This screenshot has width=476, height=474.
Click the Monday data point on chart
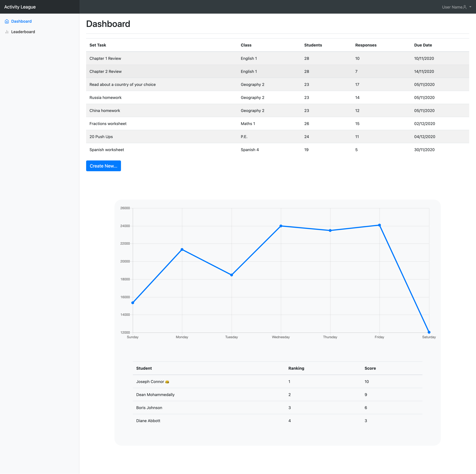click(182, 249)
